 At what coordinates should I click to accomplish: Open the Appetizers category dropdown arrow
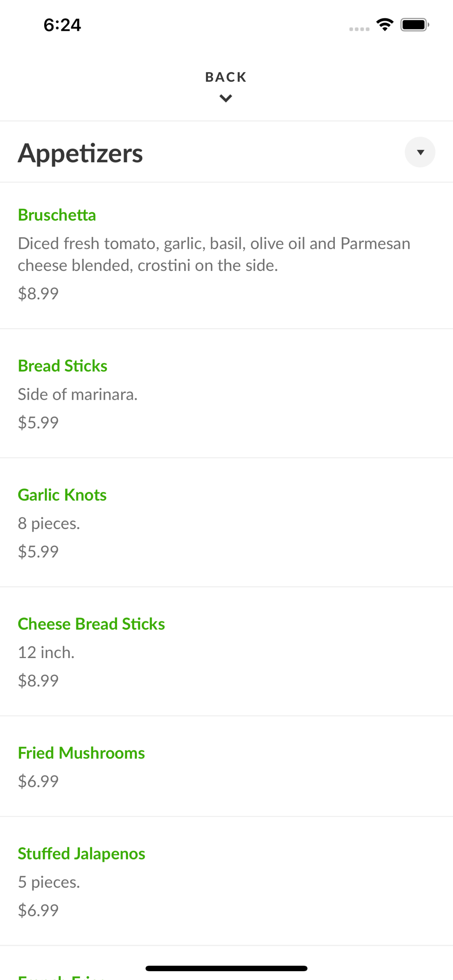(420, 152)
